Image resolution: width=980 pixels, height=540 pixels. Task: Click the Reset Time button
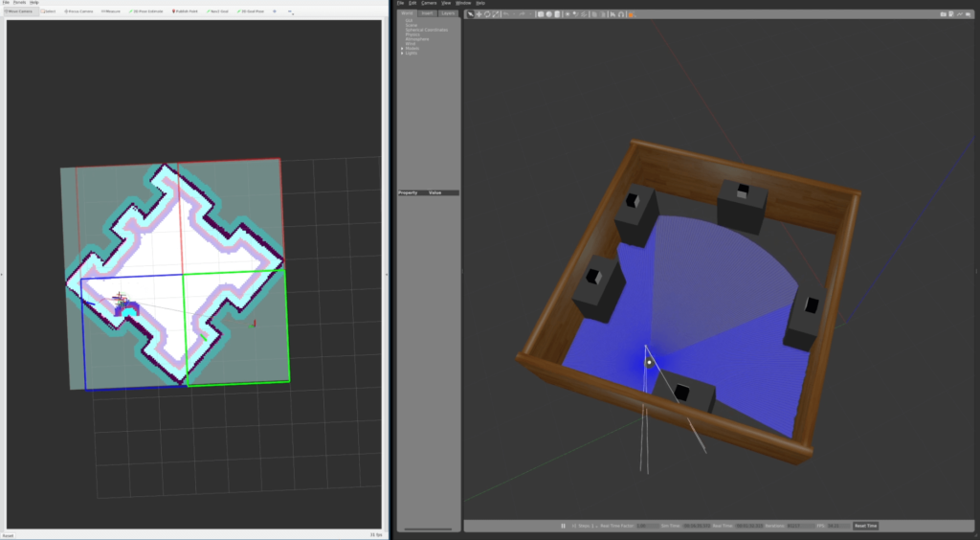coord(865,526)
